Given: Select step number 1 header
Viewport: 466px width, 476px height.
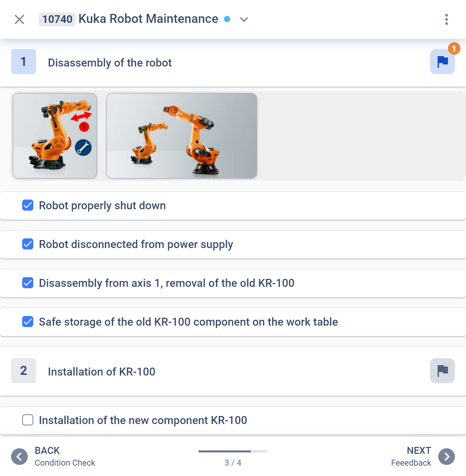Looking at the screenshot, I should coord(23,62).
